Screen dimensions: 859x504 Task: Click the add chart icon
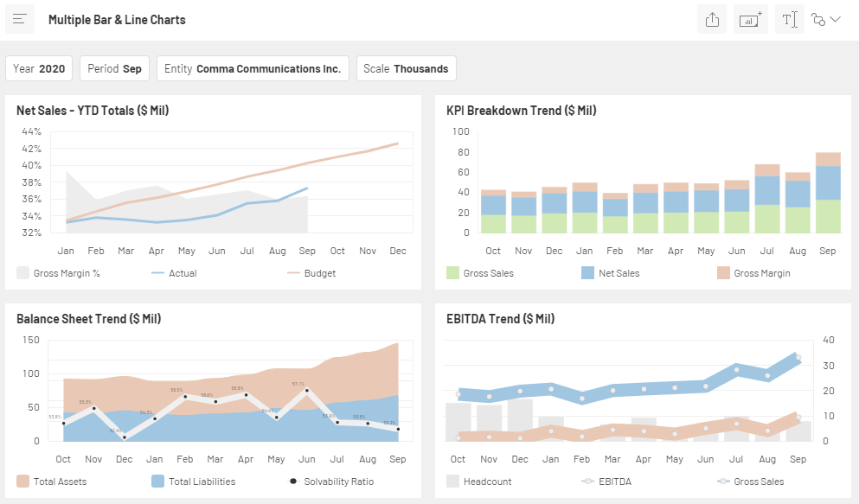[750, 20]
